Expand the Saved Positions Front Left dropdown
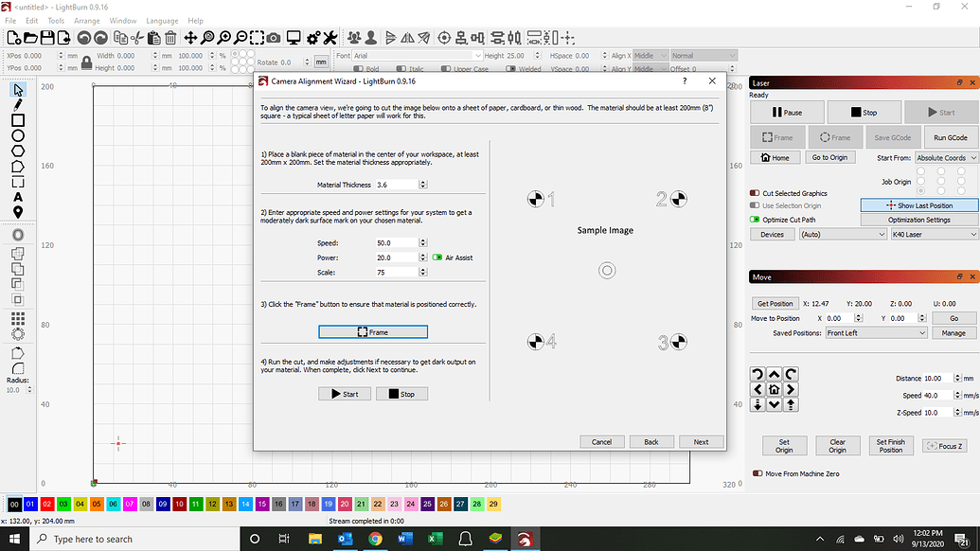This screenshot has height=551, width=980. [x=875, y=332]
